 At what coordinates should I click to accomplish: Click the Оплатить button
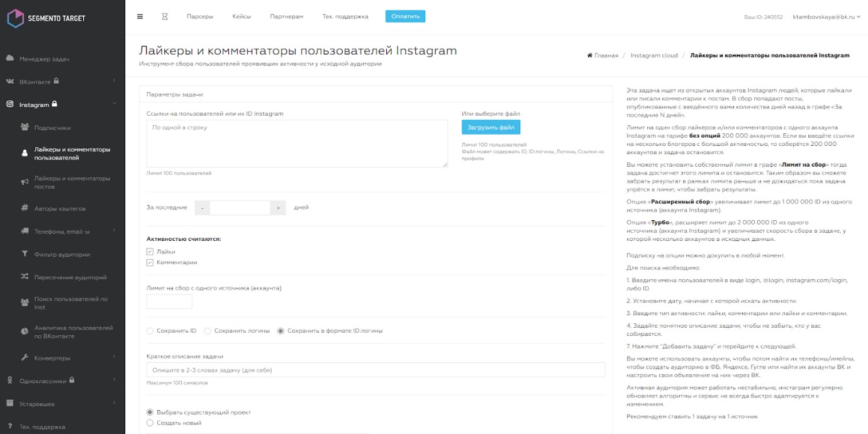click(405, 16)
